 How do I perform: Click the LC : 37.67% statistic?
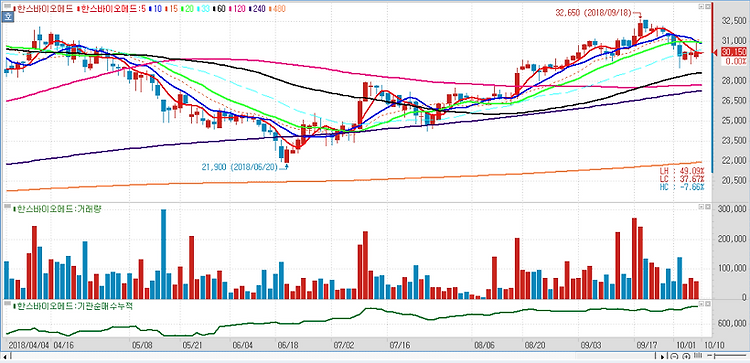click(682, 179)
